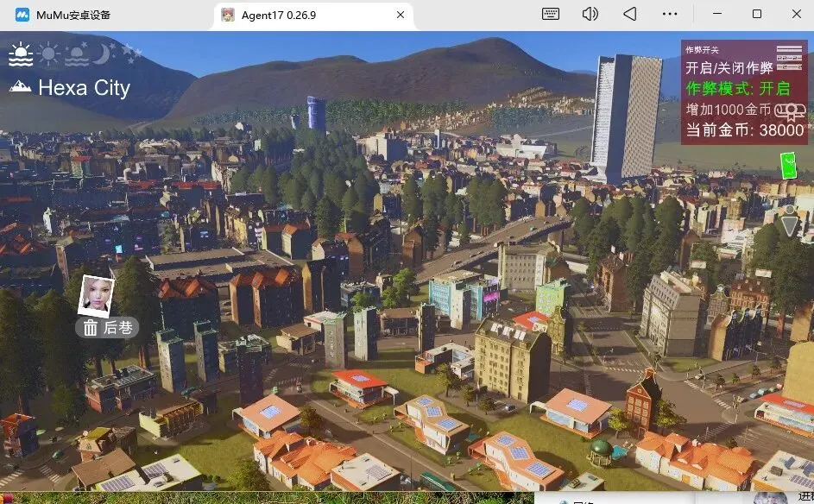Switch to the MuMu安卓设备 home tab
814x504 pixels.
click(62, 15)
